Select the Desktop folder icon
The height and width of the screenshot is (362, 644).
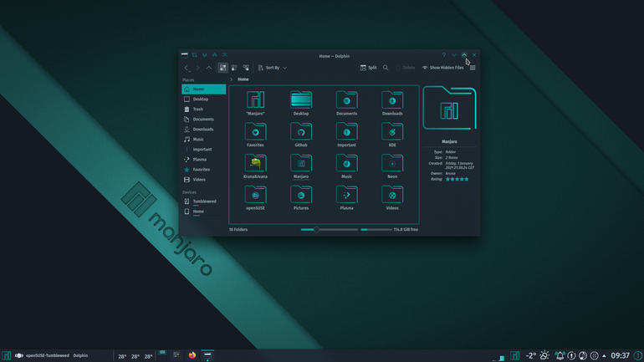301,99
